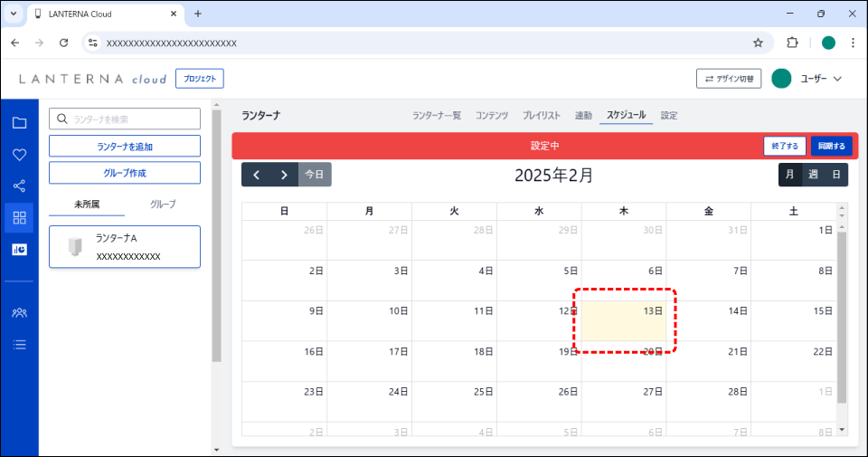This screenshot has height=457, width=868.
Task: Advance to next month with right chevron
Action: pos(284,175)
